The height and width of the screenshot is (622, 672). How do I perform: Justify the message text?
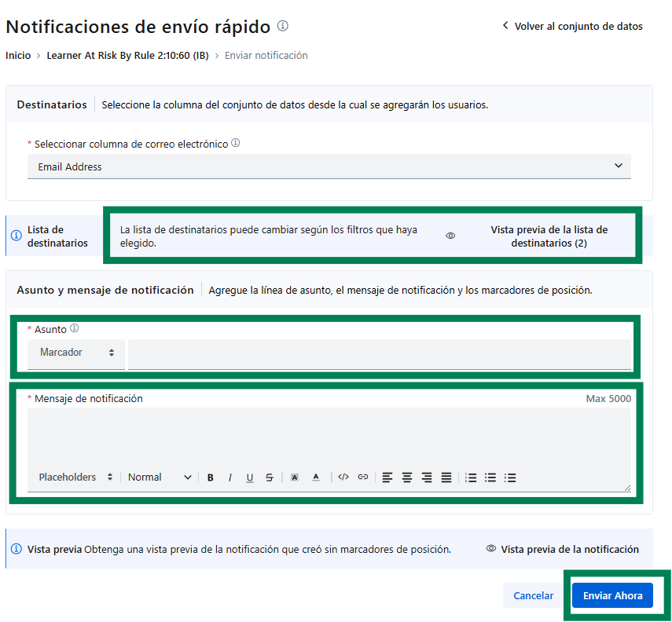pyautogui.click(x=446, y=477)
